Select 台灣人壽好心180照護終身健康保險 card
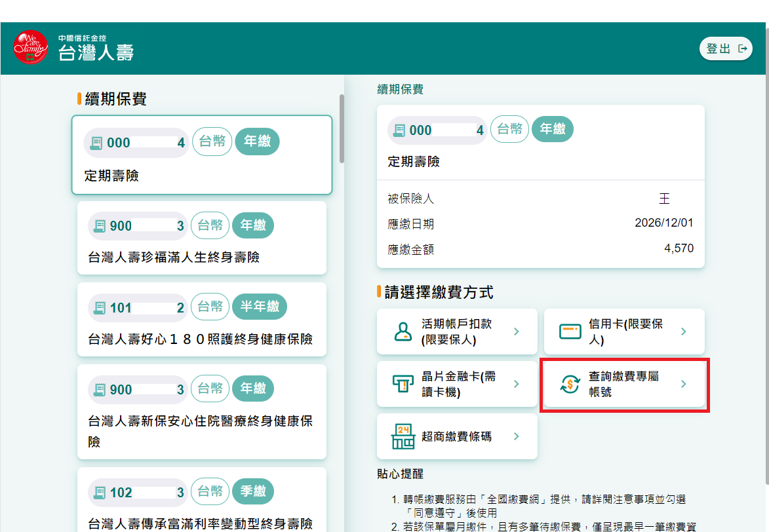This screenshot has width=769, height=532. pos(201,319)
